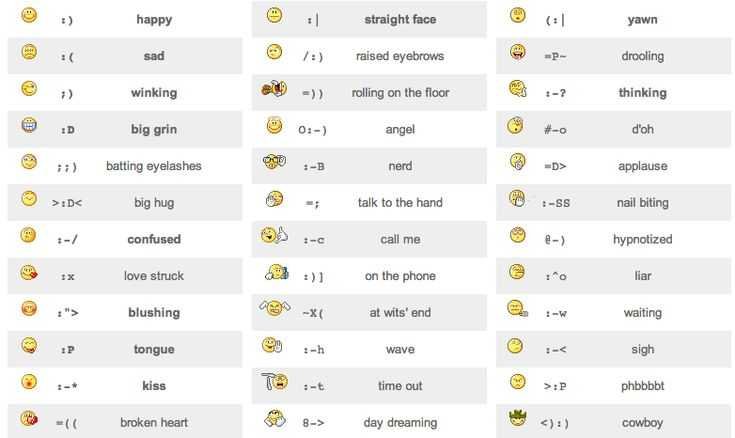Screen dimensions: 735x438
Task: Select the at wits' end emoticon
Action: pyautogui.click(x=274, y=309)
